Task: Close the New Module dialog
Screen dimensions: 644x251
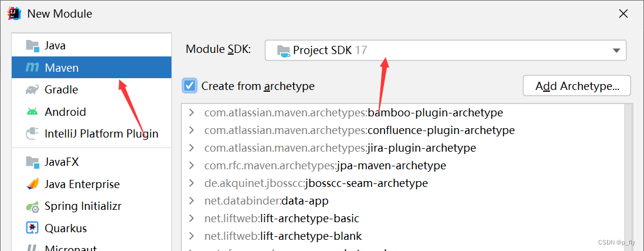Action: 623,14
